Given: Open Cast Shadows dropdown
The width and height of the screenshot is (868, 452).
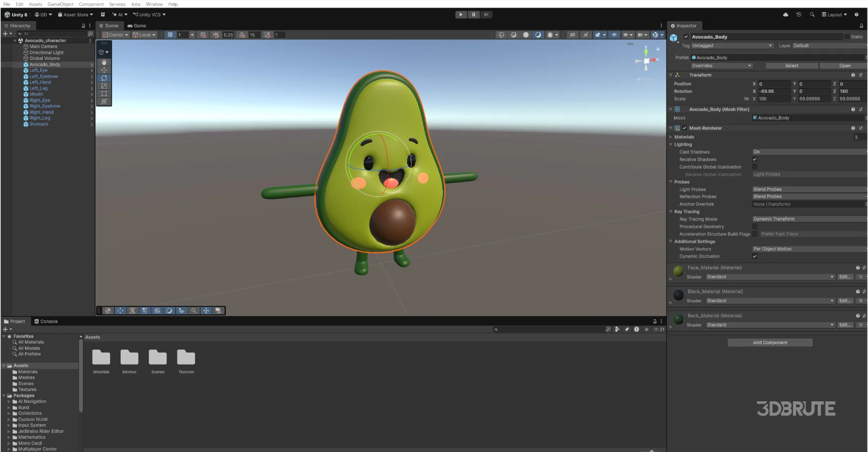Looking at the screenshot, I should (809, 152).
